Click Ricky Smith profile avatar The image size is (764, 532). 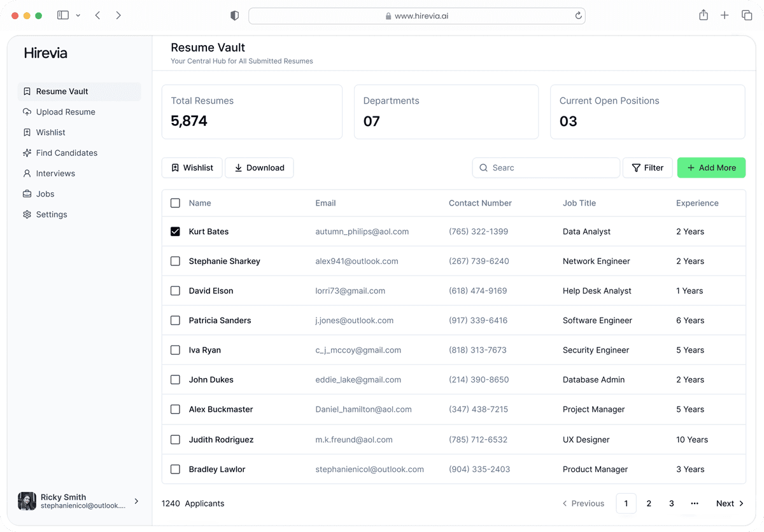pos(27,501)
